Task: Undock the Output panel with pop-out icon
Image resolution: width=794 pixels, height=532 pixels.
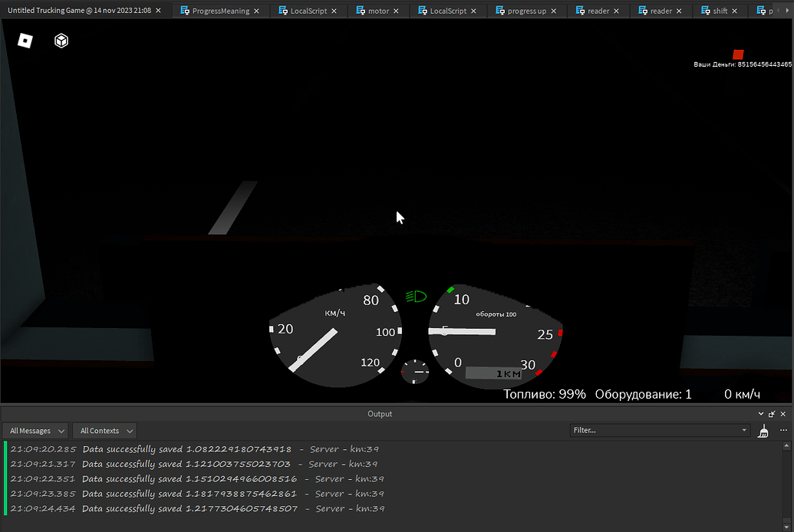Action: point(771,414)
